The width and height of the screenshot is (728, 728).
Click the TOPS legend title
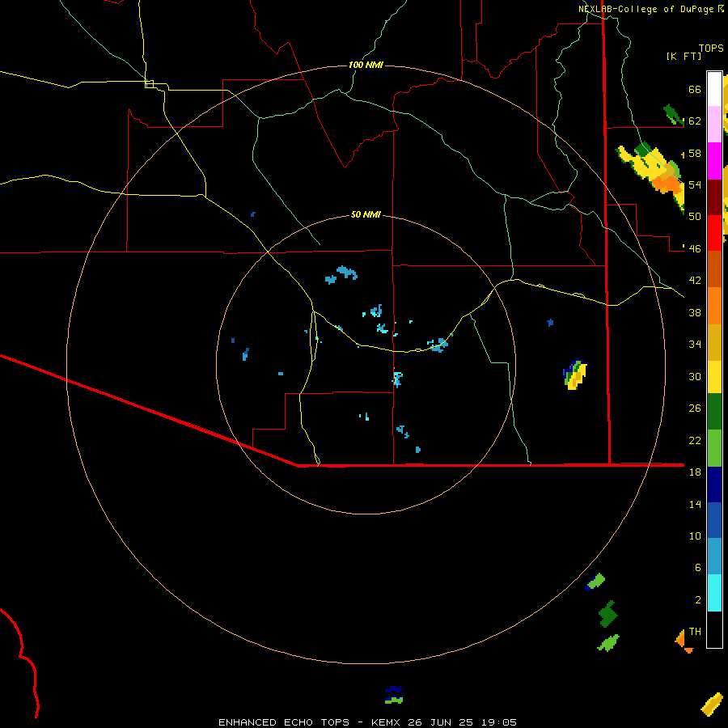click(x=711, y=49)
